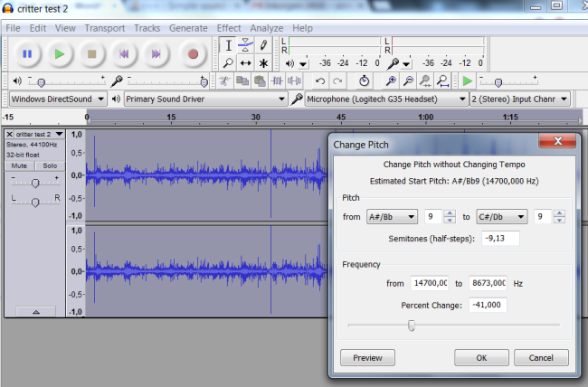Choose the Time Shift tool
The image size is (588, 387).
[245, 63]
